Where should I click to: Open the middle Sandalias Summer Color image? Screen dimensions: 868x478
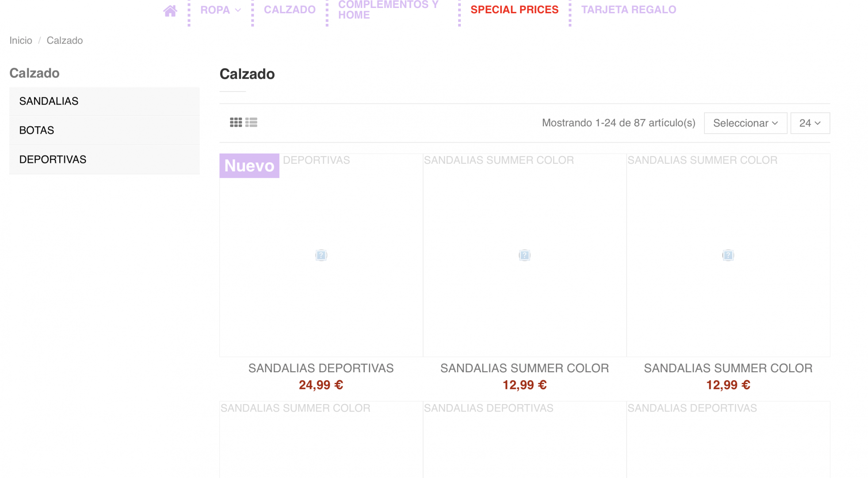pyautogui.click(x=524, y=255)
